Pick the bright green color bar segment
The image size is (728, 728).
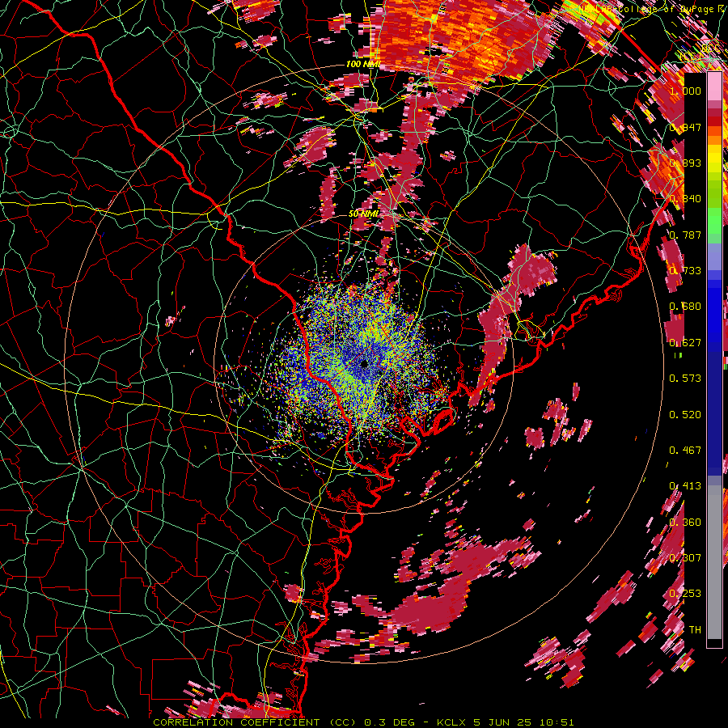(x=714, y=221)
